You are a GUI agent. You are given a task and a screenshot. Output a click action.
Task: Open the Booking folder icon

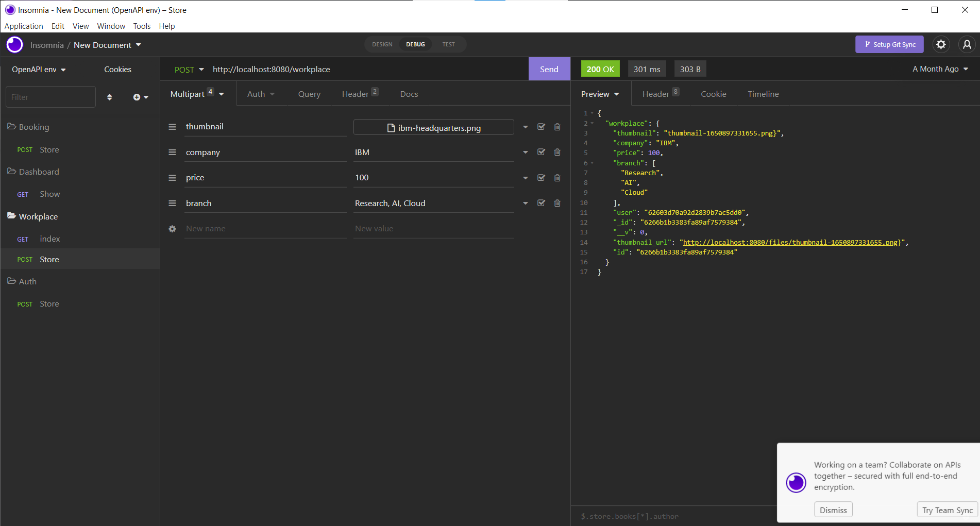(11, 126)
